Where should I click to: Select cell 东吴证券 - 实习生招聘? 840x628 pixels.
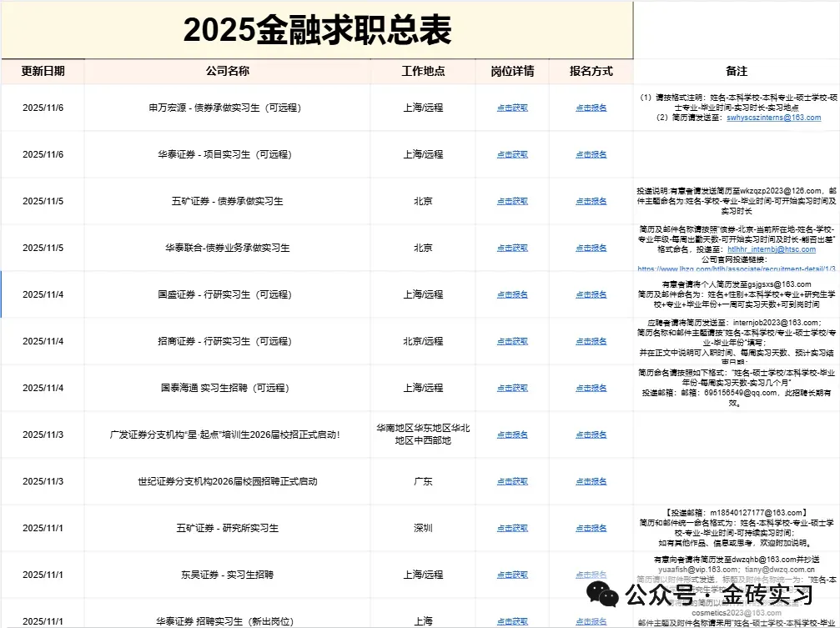tap(227, 575)
